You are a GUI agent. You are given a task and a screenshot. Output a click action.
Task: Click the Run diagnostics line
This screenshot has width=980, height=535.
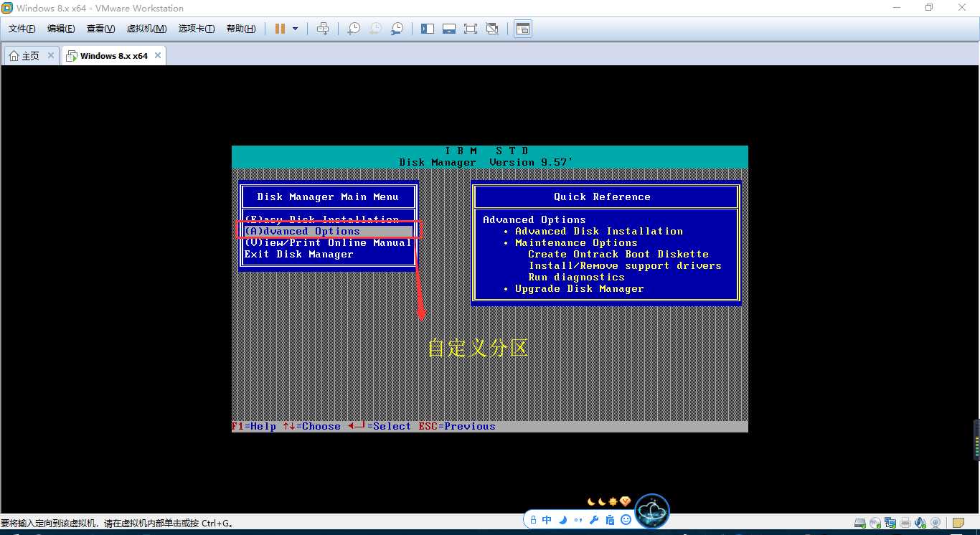point(576,277)
